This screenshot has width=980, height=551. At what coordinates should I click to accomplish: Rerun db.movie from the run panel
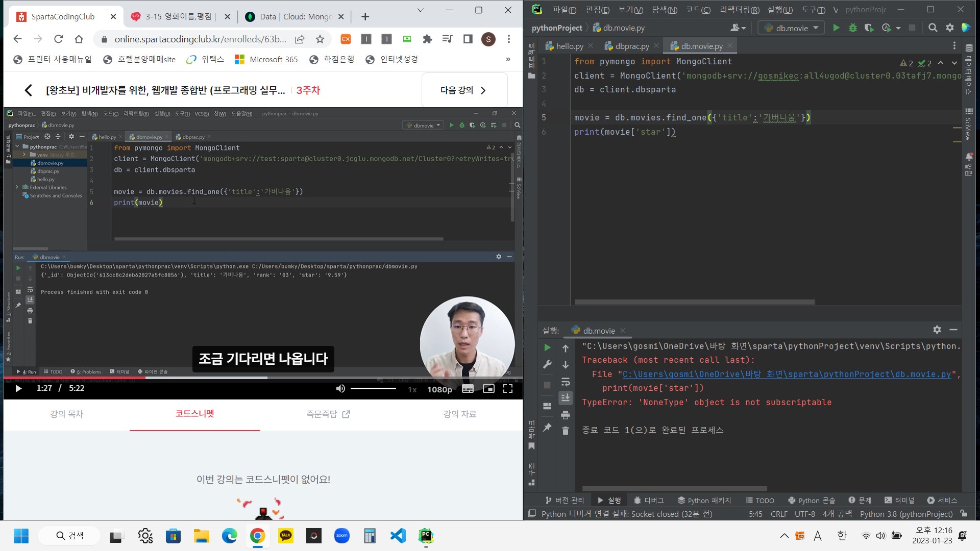click(x=547, y=347)
